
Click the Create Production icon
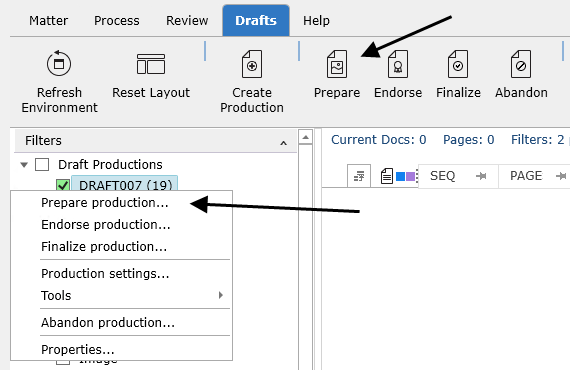click(252, 64)
